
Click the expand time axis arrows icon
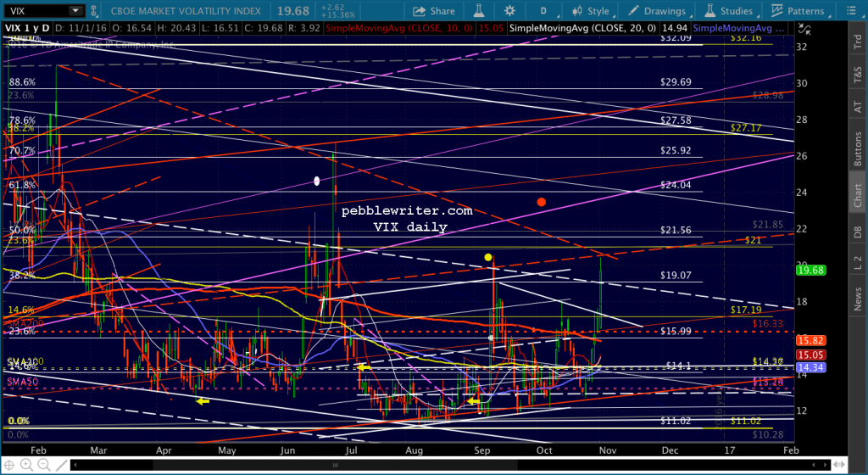[838, 465]
